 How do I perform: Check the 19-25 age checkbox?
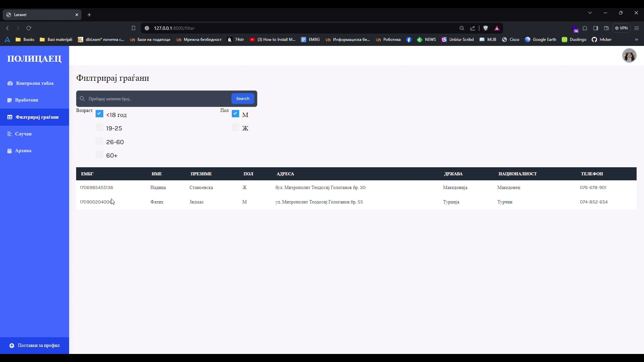click(99, 127)
